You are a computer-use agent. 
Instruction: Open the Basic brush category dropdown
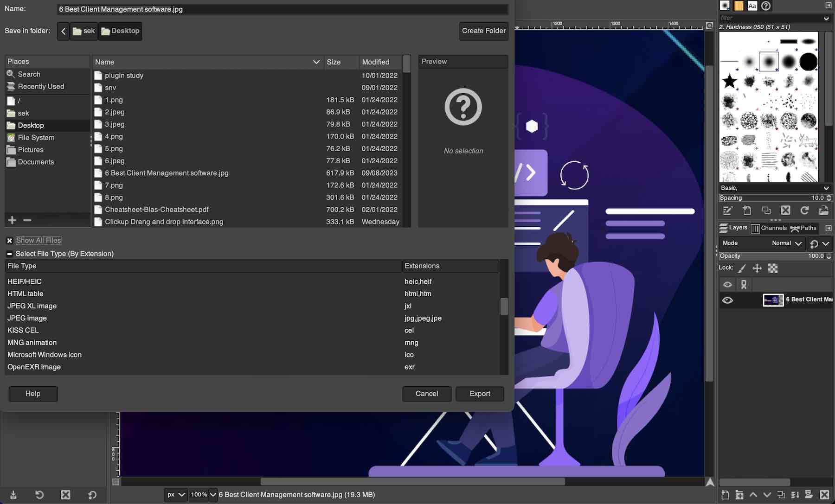(775, 188)
